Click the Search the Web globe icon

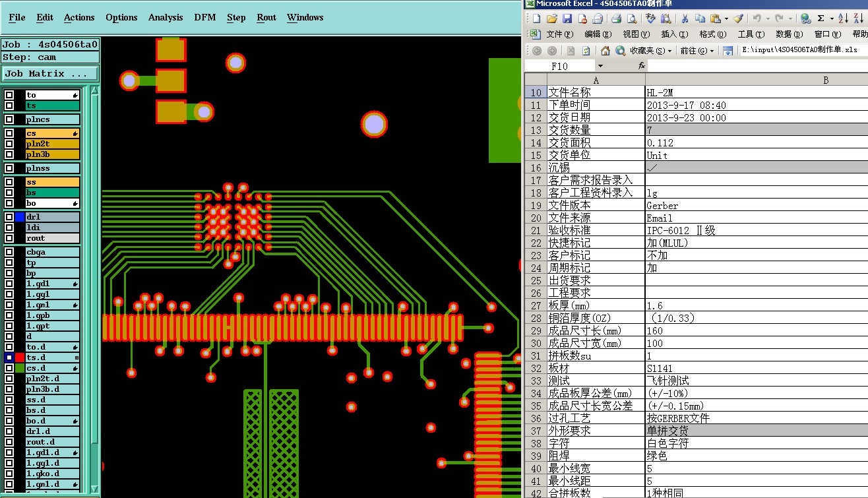click(621, 51)
